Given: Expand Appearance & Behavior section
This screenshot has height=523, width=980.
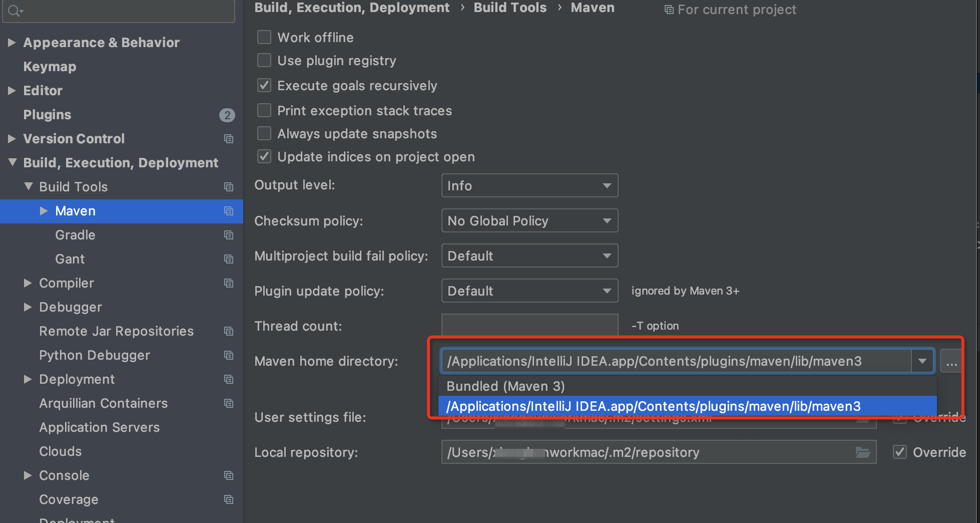Looking at the screenshot, I should pos(12,43).
